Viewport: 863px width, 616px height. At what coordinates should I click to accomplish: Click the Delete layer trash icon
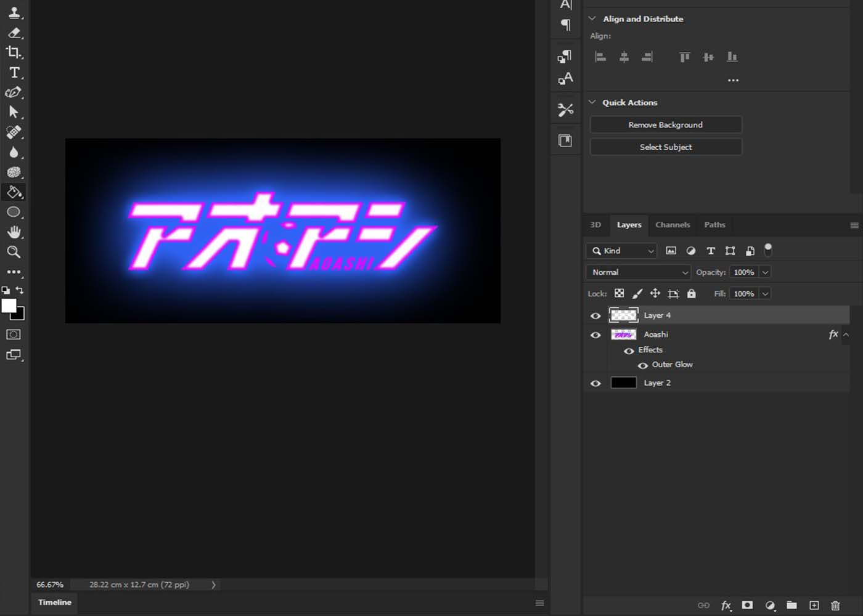click(835, 606)
